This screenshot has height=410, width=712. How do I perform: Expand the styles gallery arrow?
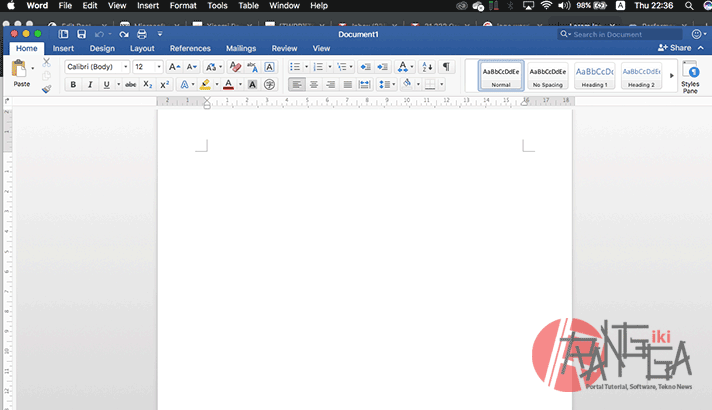click(671, 75)
